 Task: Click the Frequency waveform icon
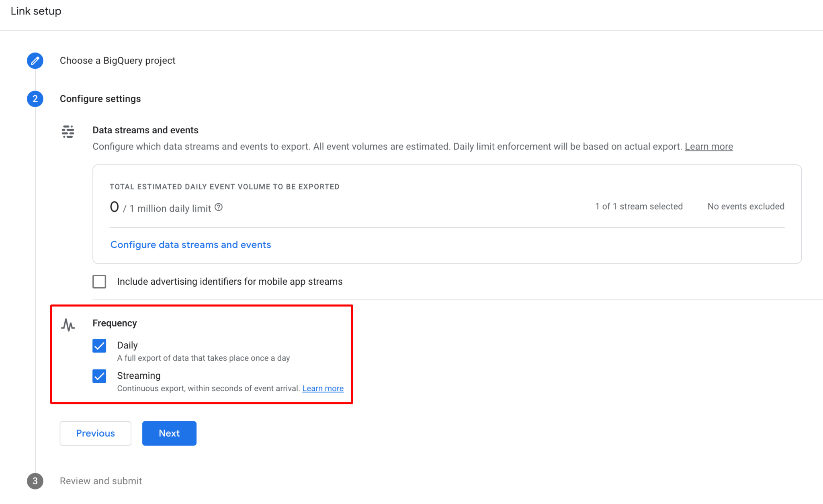[68, 325]
